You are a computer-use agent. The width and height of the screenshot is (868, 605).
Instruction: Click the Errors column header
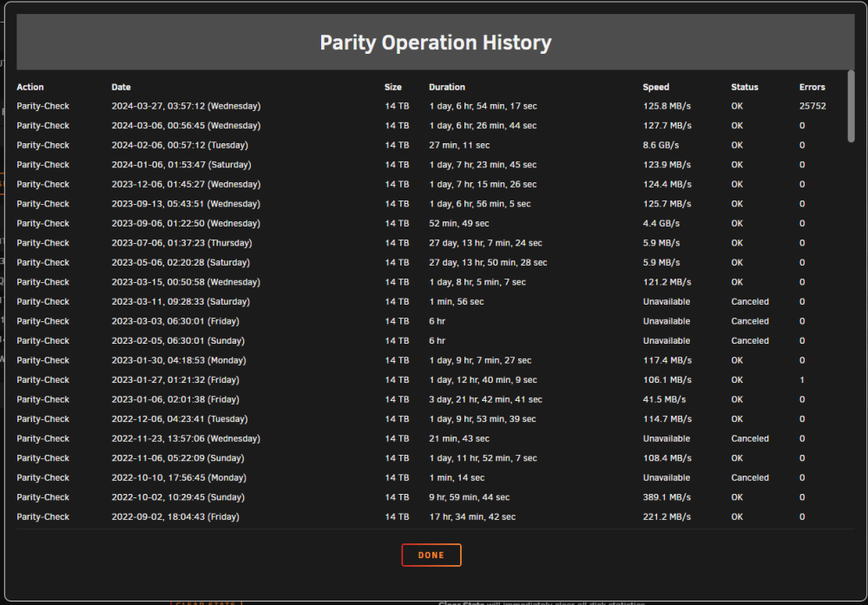click(x=812, y=87)
